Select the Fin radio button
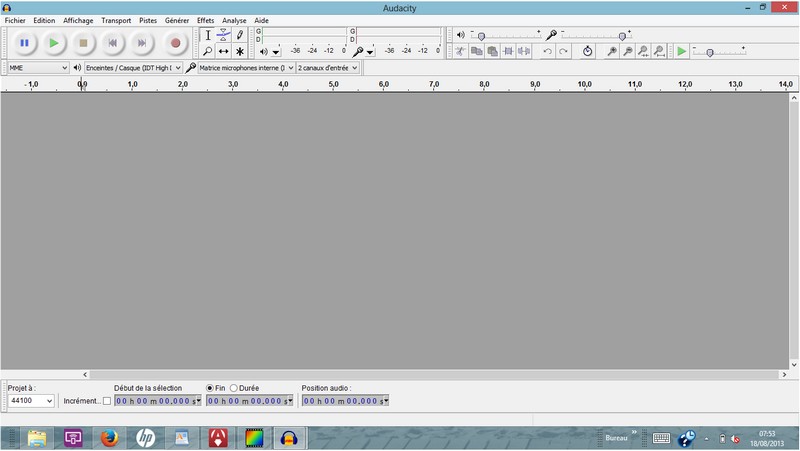 (210, 388)
